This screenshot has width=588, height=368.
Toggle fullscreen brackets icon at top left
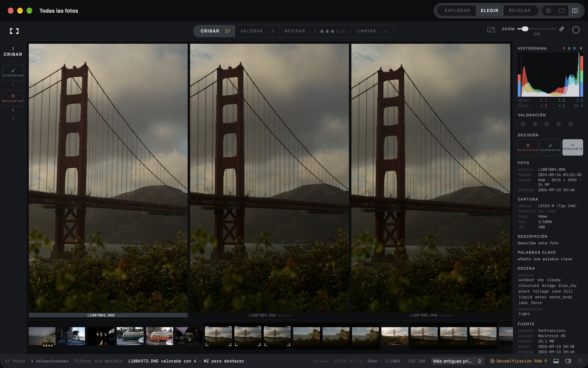coord(14,31)
